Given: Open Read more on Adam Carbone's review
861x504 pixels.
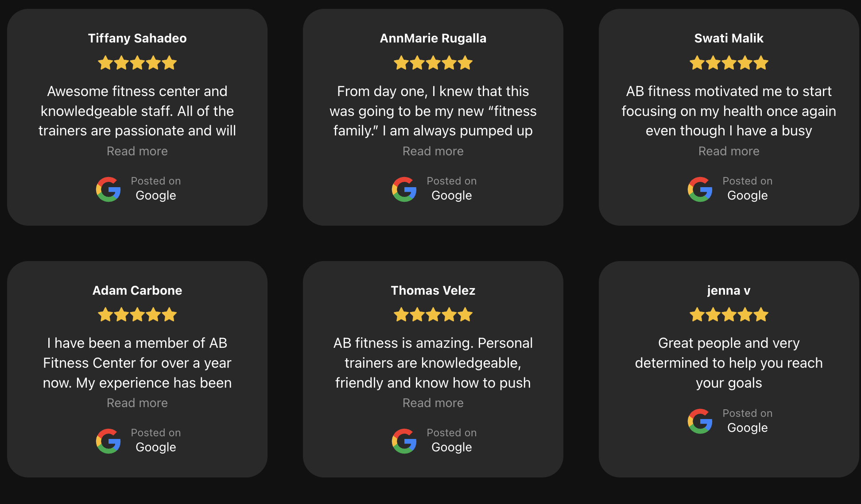Looking at the screenshot, I should [x=137, y=403].
